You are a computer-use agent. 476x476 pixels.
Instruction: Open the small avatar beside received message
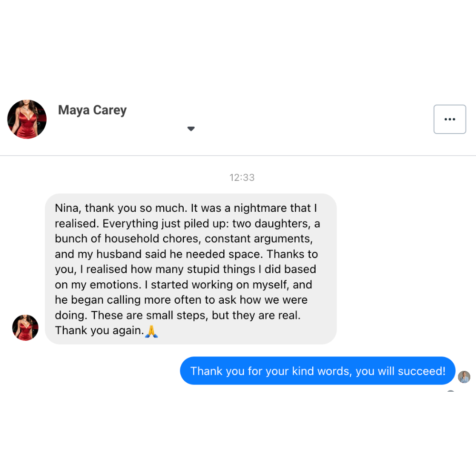[25, 327]
